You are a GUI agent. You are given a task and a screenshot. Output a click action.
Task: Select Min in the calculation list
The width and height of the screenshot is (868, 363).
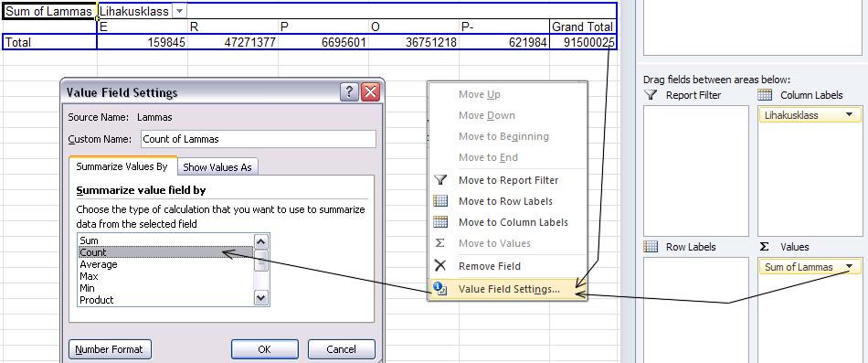coord(165,288)
